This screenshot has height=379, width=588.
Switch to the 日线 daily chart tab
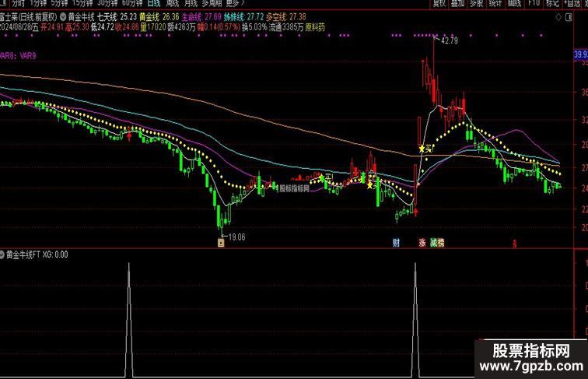click(x=154, y=3)
